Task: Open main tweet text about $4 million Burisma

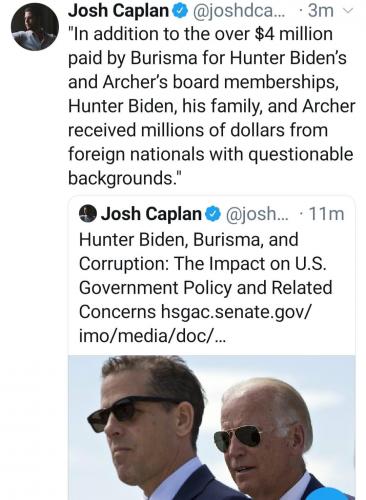Action: [211, 106]
